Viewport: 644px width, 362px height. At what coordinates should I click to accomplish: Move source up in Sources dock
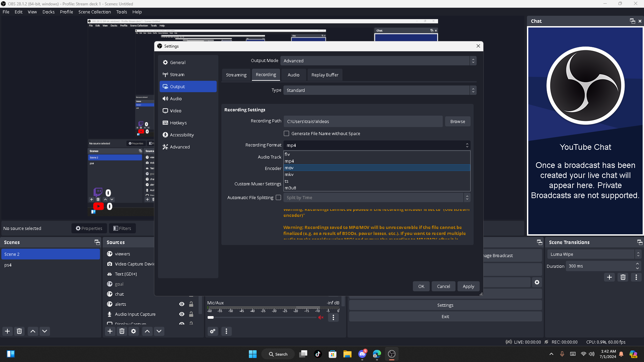[147, 331]
